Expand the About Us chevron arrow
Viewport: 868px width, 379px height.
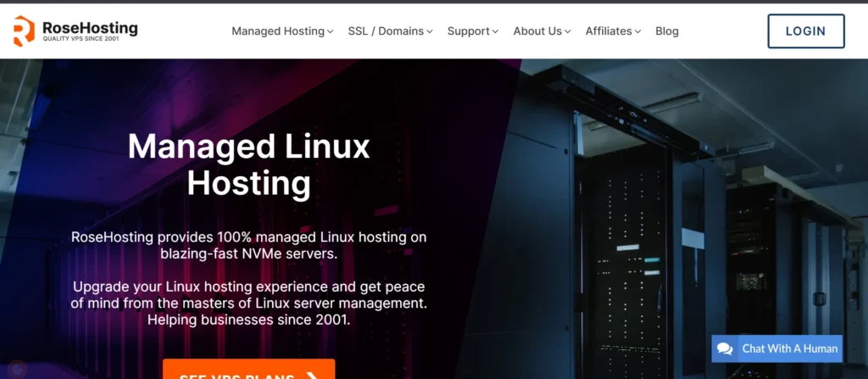(x=567, y=31)
